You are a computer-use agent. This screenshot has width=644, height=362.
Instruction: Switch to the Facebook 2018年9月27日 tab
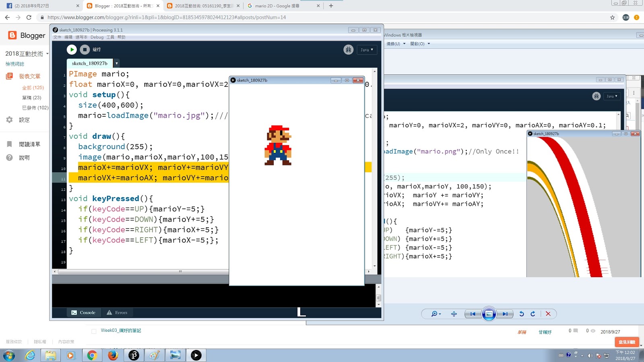[43, 6]
